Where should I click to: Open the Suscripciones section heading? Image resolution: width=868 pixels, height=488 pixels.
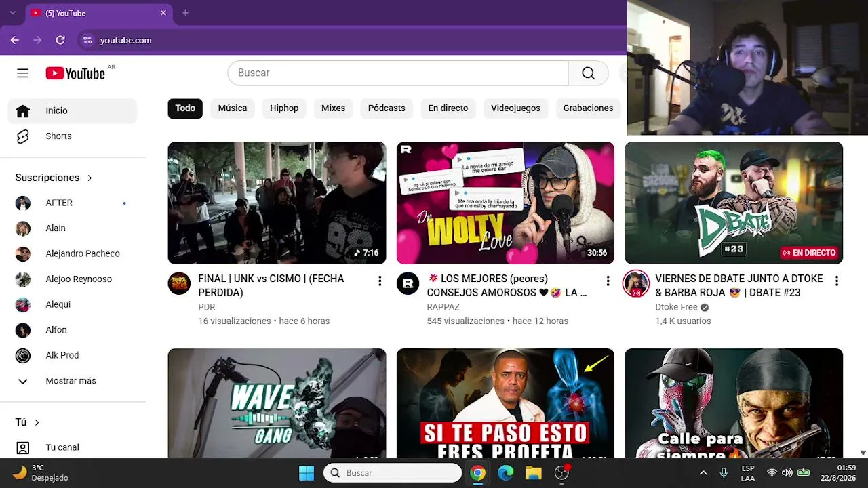[54, 178]
